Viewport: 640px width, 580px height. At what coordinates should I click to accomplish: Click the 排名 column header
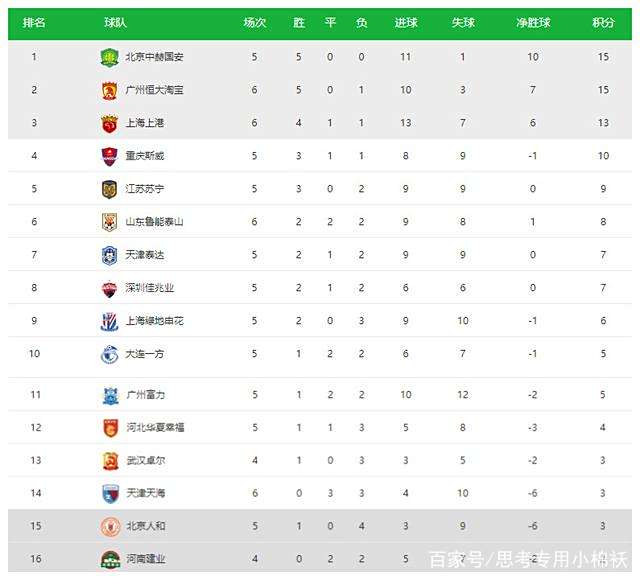point(34,22)
